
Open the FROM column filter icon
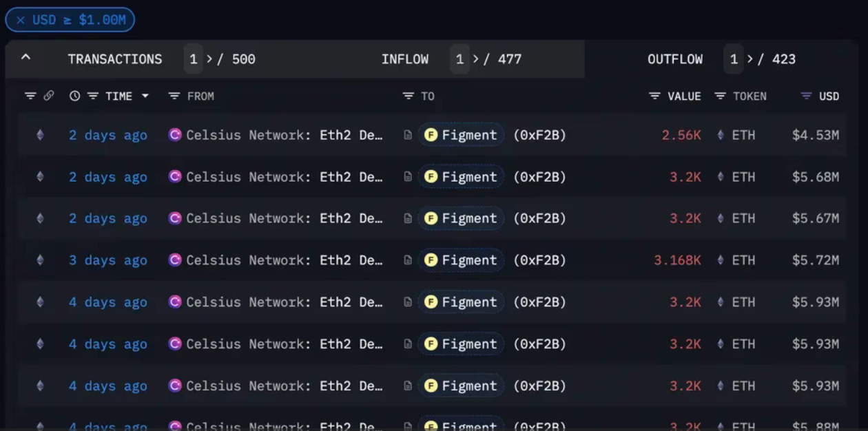pos(174,96)
